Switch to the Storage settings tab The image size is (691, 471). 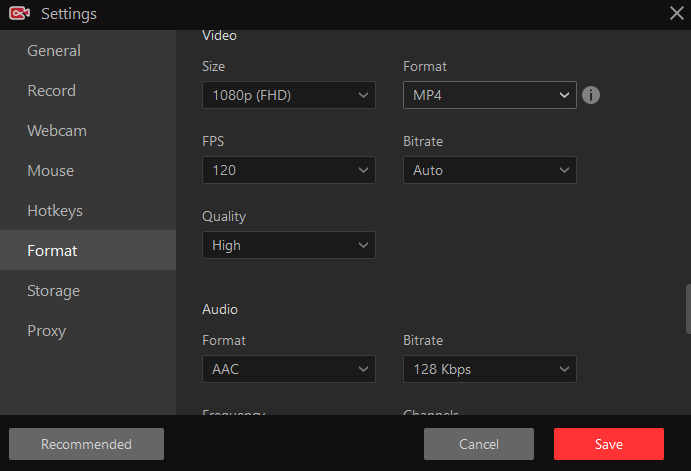pyautogui.click(x=53, y=291)
